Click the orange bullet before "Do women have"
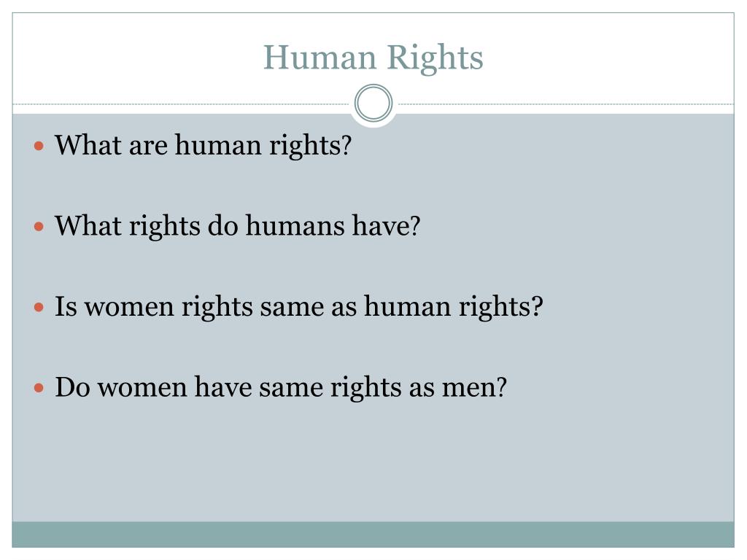Viewport: 747px width, 560px height. (39, 388)
